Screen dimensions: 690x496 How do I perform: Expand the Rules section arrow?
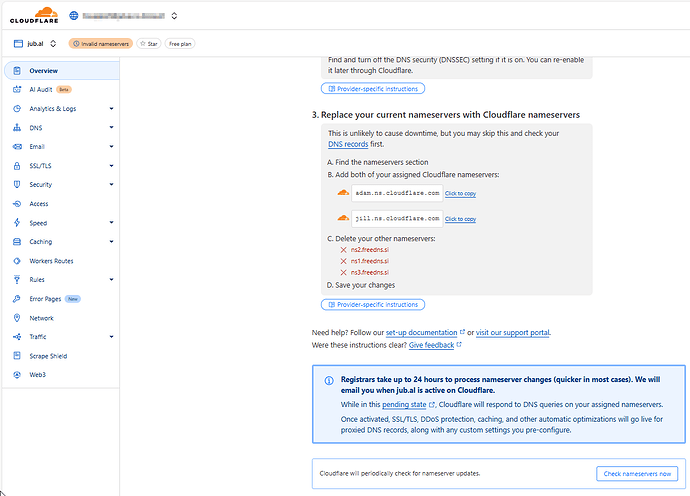tap(111, 279)
